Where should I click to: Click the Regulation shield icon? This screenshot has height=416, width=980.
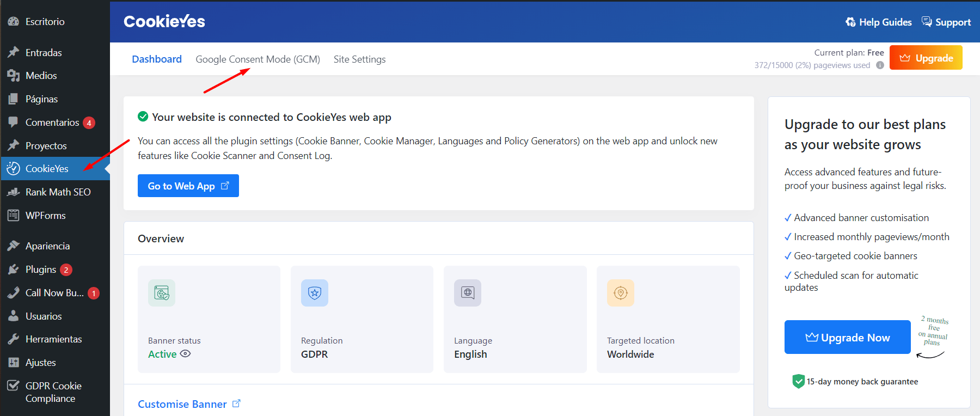pos(315,293)
